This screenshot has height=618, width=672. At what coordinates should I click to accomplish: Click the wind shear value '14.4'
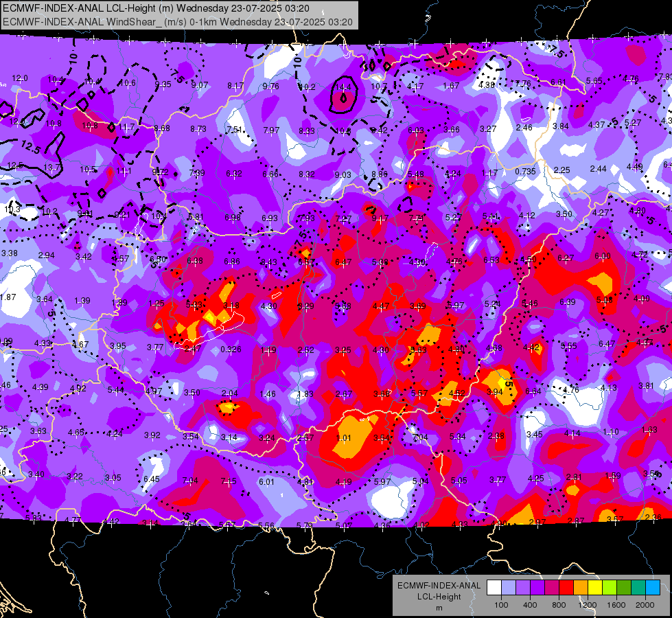tap(343, 87)
